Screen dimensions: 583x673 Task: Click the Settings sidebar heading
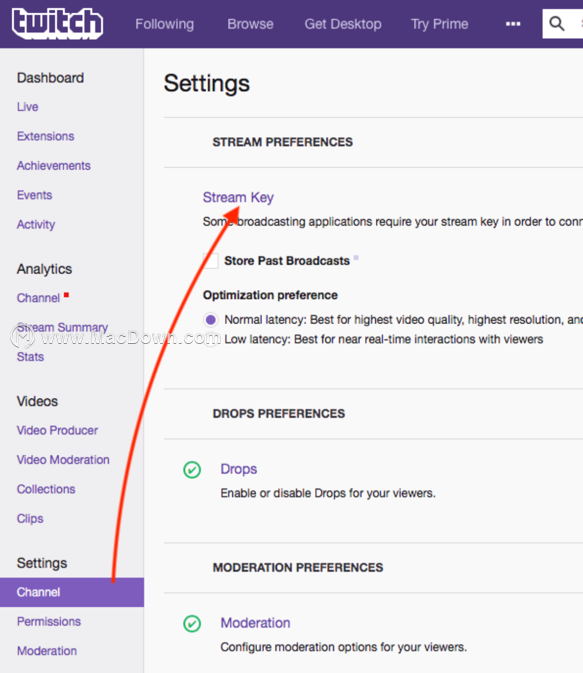tap(42, 563)
